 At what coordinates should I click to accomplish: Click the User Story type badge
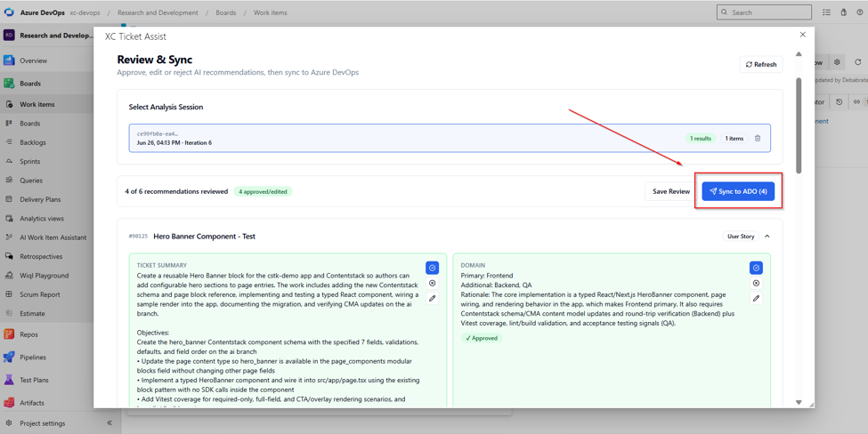[740, 236]
